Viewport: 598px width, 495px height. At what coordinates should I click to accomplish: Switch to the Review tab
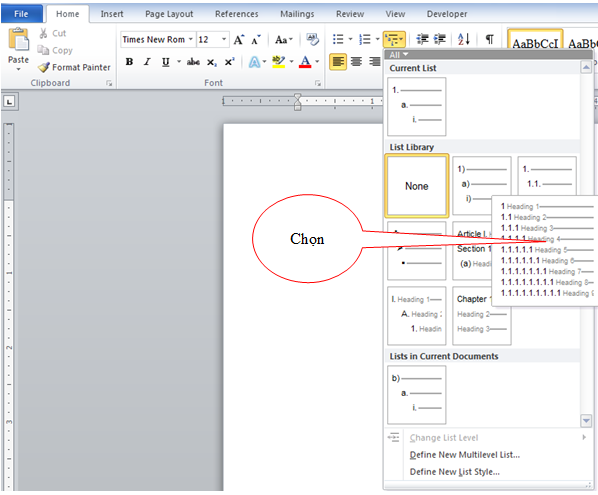click(350, 14)
